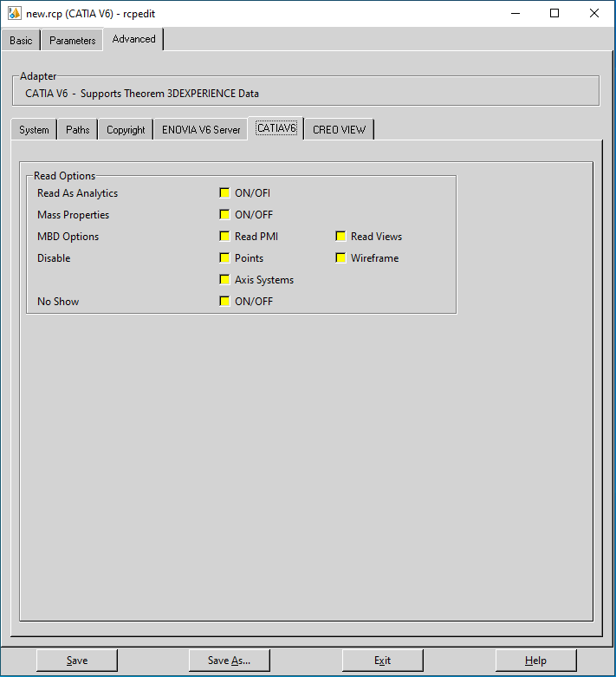
Task: Select the ENOVIA V6 Server tab
Action: [201, 129]
